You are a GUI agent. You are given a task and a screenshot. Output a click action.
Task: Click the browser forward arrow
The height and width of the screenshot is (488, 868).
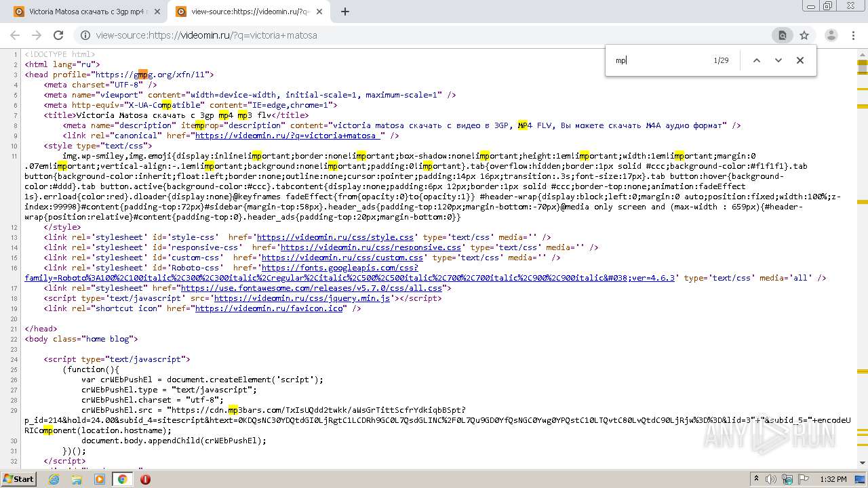[37, 35]
